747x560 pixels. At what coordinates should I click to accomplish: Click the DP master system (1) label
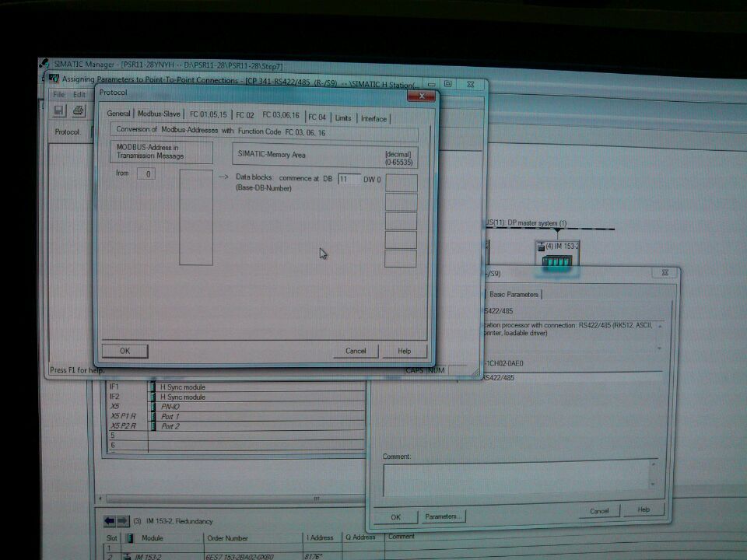pyautogui.click(x=537, y=223)
